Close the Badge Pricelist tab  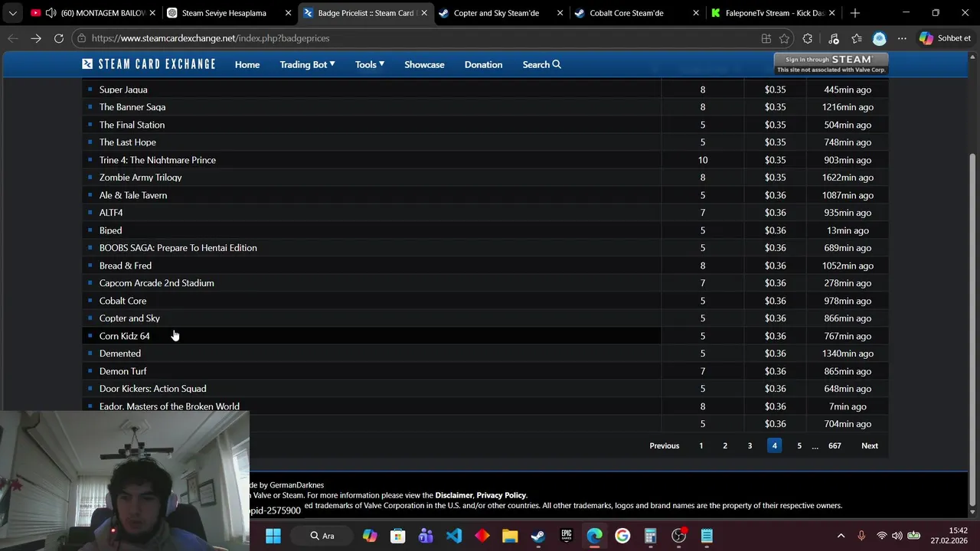pos(424,13)
